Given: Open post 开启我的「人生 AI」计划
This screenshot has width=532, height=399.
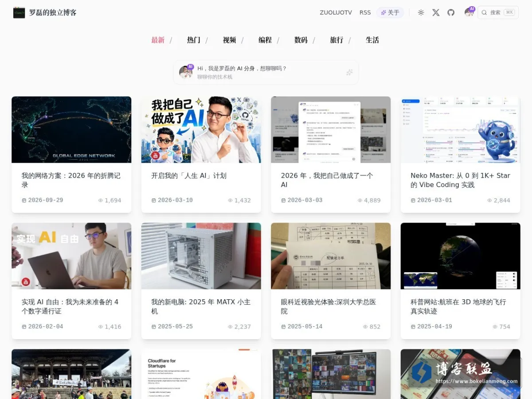Looking at the screenshot, I should tap(189, 176).
